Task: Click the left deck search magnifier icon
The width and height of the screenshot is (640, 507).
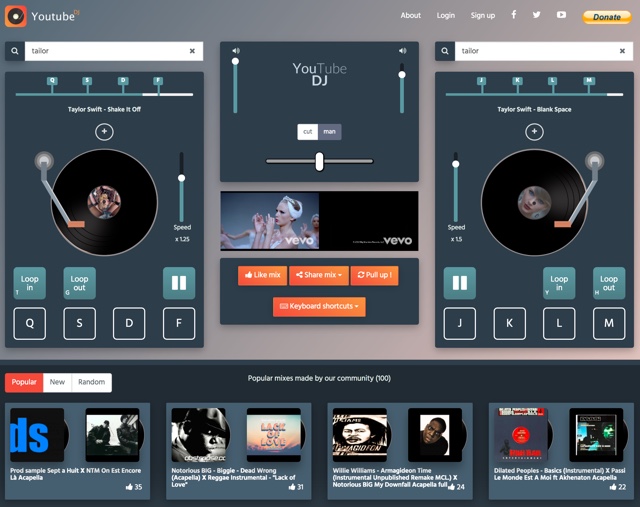Action: 15,51
